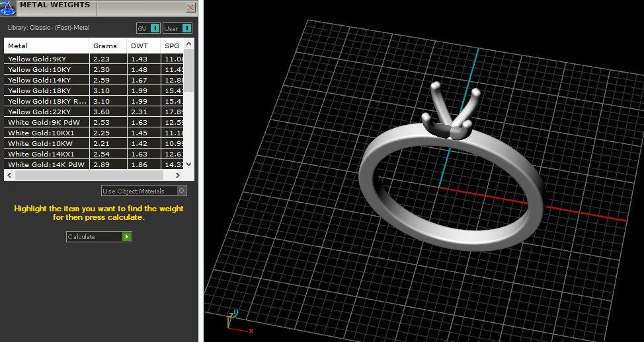Select the White Gold:10KX1 row
The image size is (644, 342).
(x=94, y=133)
